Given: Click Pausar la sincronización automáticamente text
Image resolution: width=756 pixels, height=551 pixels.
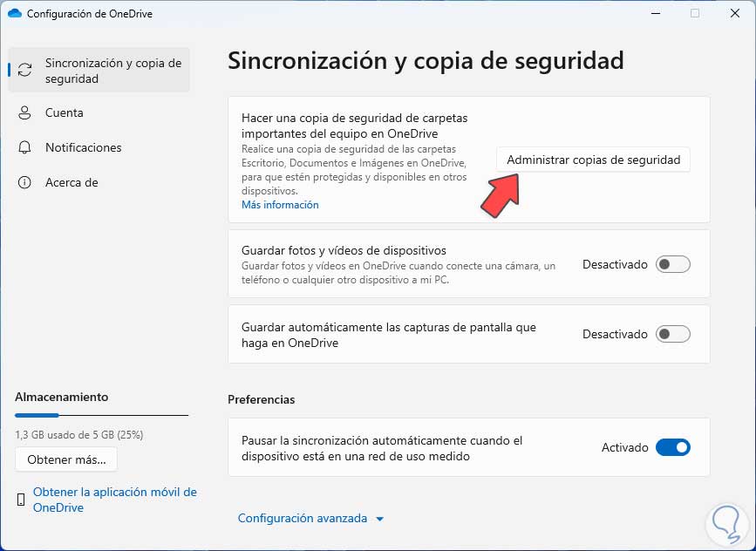Looking at the screenshot, I should (x=382, y=448).
